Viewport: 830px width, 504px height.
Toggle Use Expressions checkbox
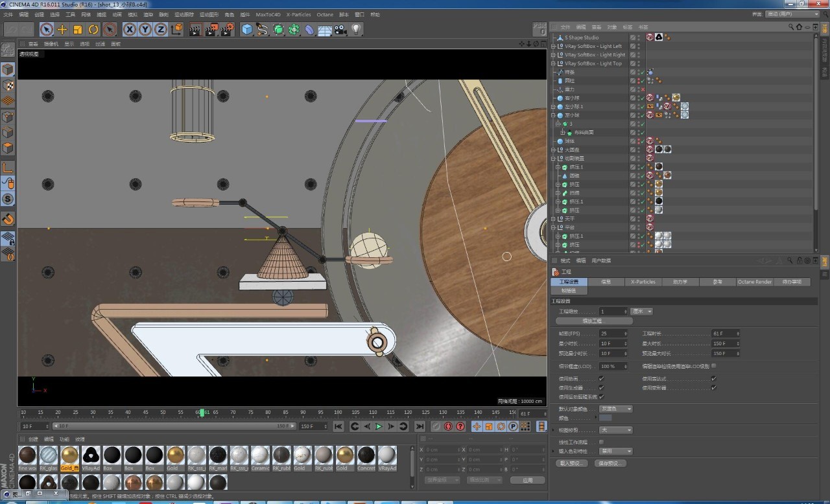click(x=713, y=378)
